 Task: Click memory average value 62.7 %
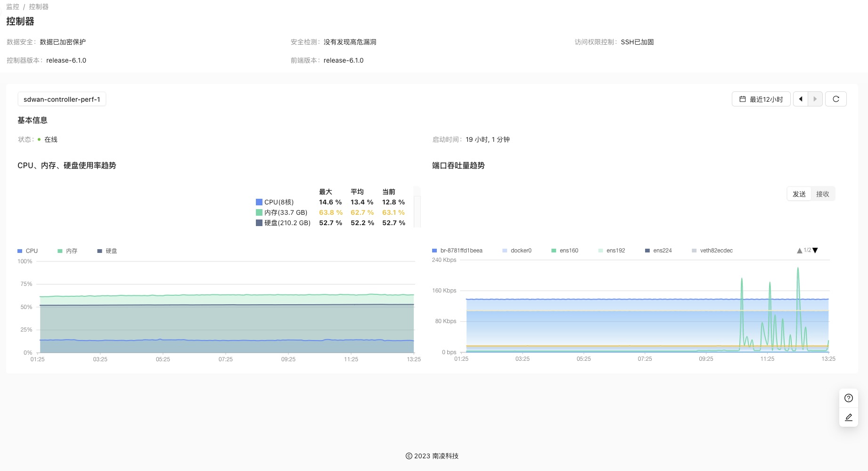click(362, 212)
